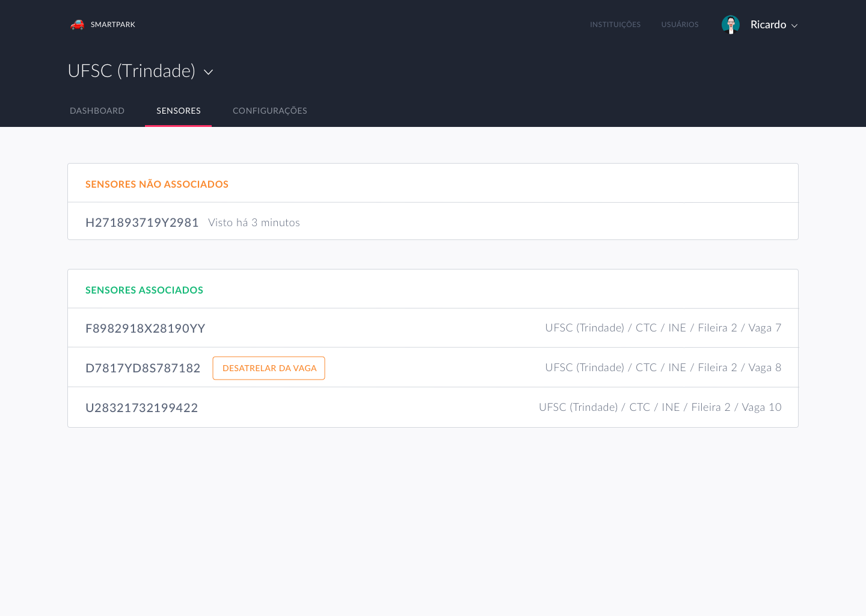866x616 pixels.
Task: Click the Vaga 7 location path
Action: (x=663, y=328)
